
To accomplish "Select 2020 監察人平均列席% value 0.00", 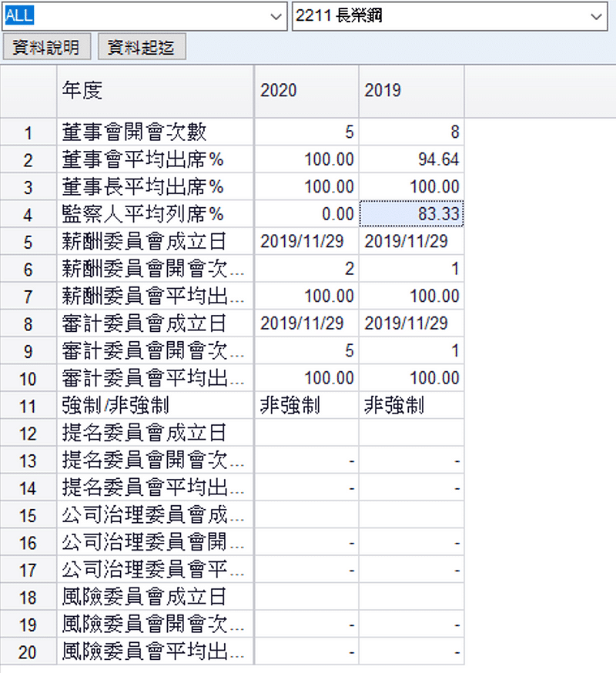I will click(x=306, y=214).
